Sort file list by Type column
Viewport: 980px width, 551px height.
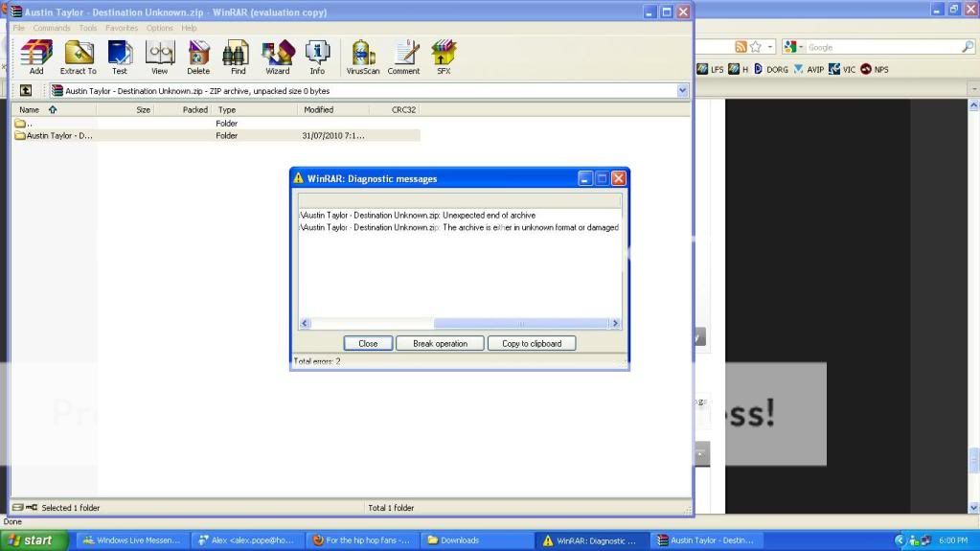coord(255,109)
